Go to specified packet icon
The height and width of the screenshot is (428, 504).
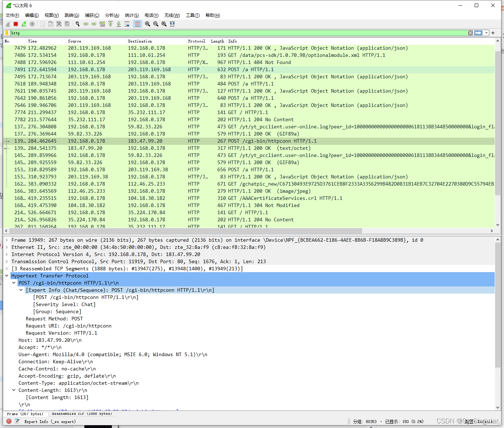[x=102, y=24]
